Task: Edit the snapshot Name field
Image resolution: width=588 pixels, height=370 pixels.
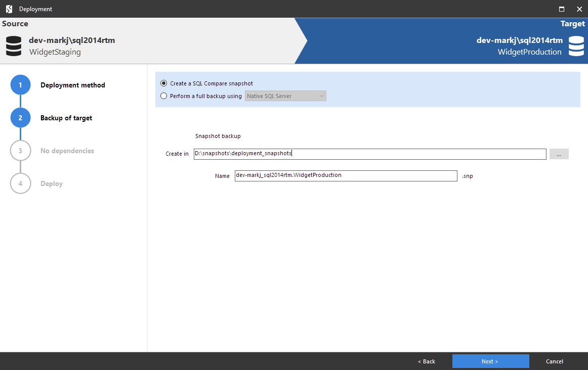Action: pyautogui.click(x=346, y=175)
